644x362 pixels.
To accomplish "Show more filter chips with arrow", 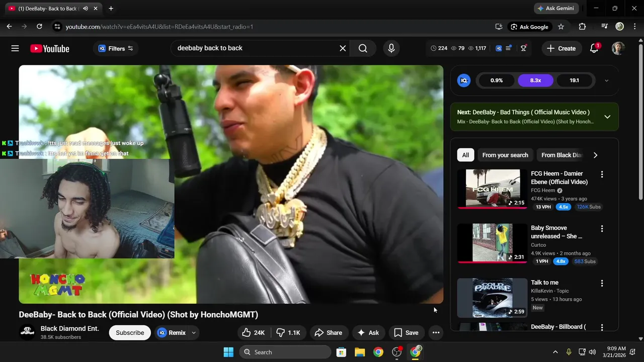I will click(x=595, y=155).
